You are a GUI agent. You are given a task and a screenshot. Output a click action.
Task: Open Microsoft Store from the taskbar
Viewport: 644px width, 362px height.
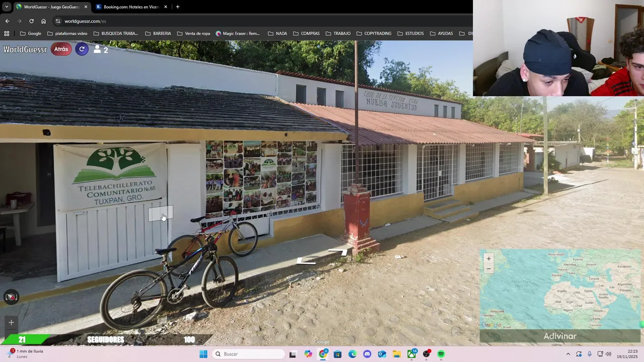(338, 354)
